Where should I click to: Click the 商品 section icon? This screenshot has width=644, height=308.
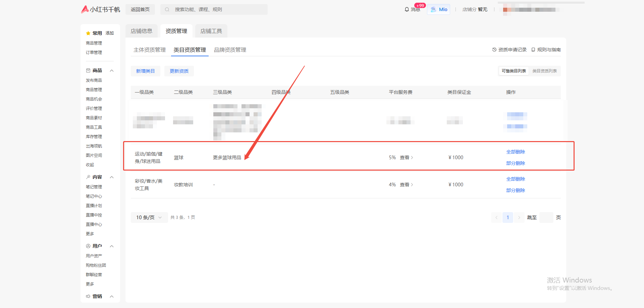88,70
